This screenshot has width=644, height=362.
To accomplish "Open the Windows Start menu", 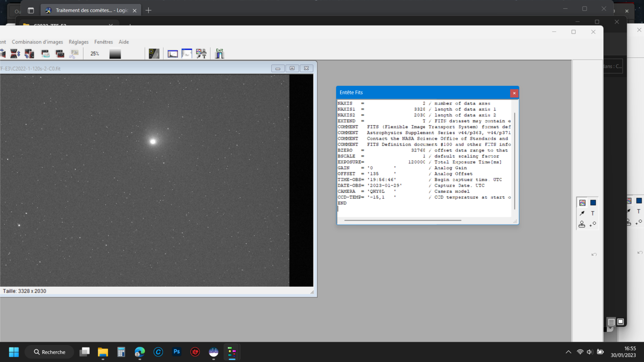I will pyautogui.click(x=14, y=352).
